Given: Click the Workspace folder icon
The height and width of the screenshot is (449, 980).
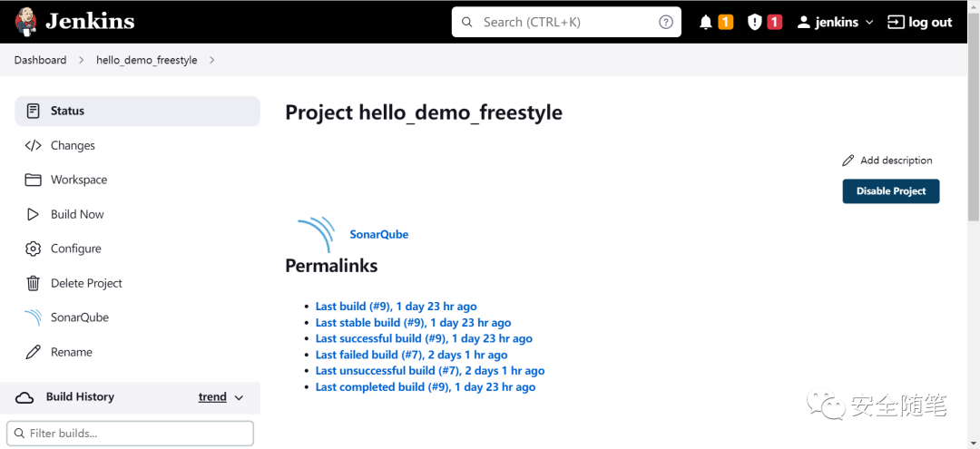Looking at the screenshot, I should click(x=34, y=180).
